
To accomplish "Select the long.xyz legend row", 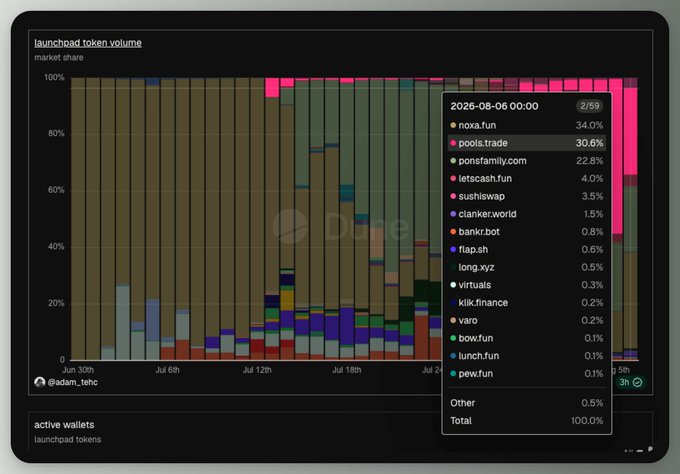I will pyautogui.click(x=526, y=268).
